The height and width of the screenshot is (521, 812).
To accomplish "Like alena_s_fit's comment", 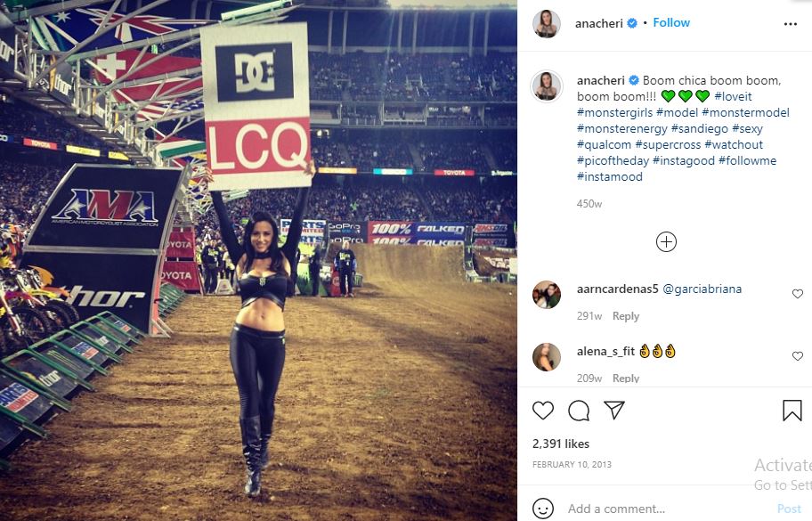I will coord(798,355).
